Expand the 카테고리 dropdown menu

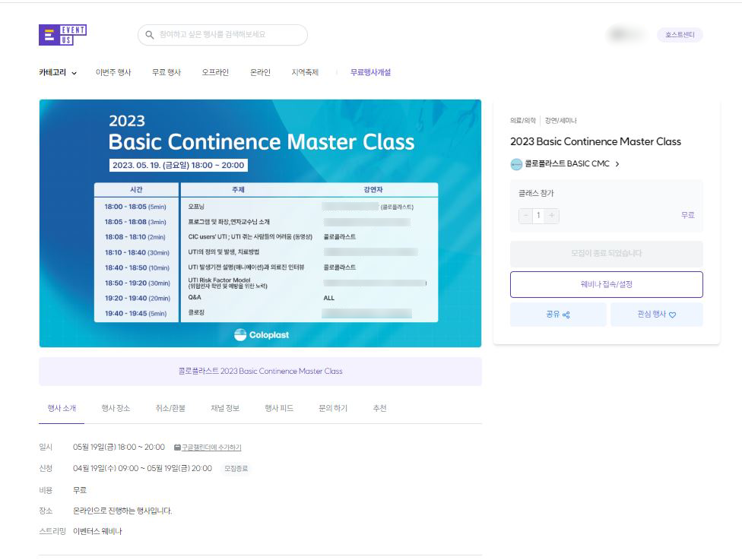click(x=58, y=72)
